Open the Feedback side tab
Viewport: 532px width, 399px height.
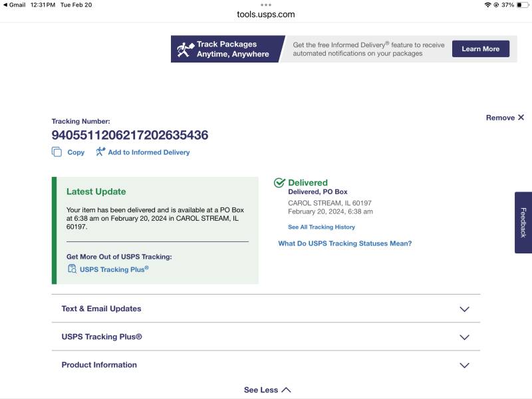pyautogui.click(x=523, y=223)
